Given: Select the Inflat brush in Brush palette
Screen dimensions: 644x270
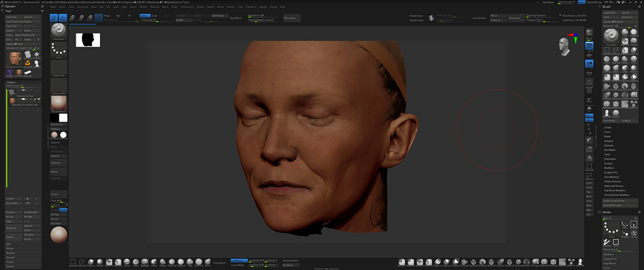Looking at the screenshot, I should [625, 68].
